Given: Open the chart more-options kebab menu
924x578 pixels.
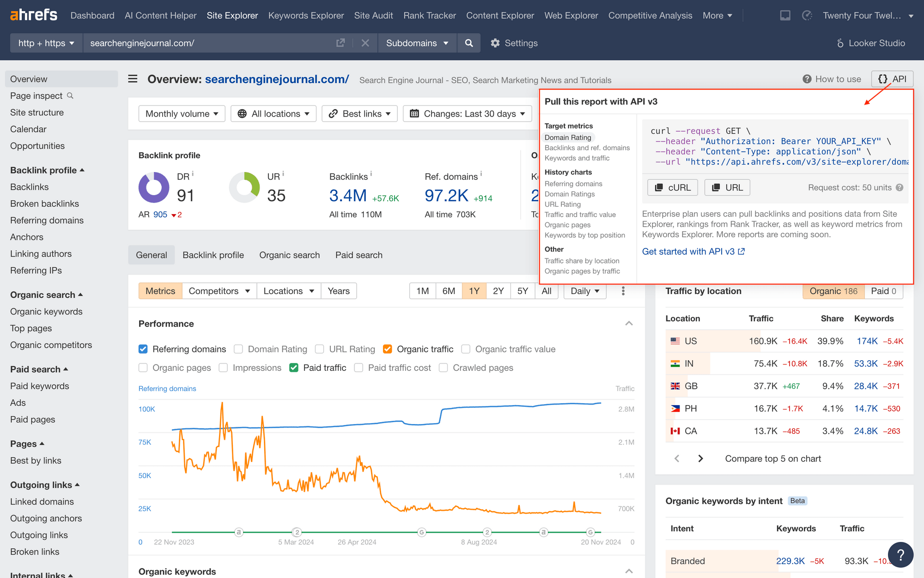Looking at the screenshot, I should click(x=623, y=291).
